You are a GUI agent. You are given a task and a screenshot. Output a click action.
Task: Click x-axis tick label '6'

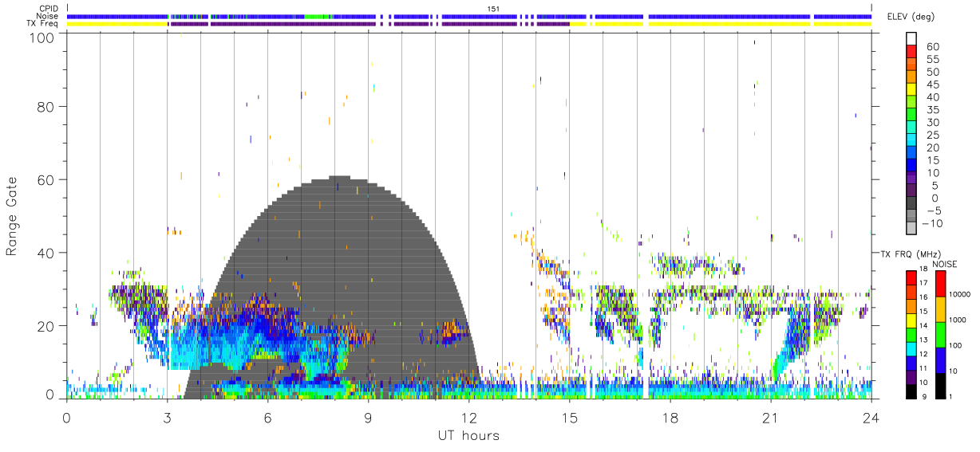tap(267, 416)
